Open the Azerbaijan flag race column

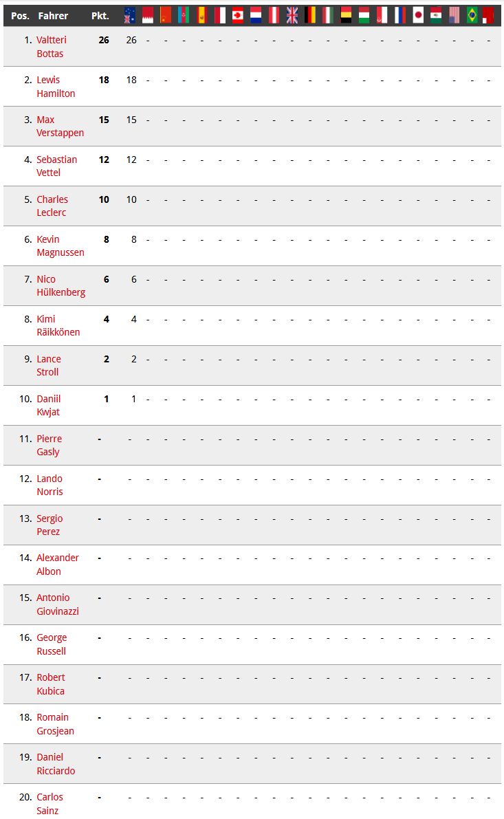click(184, 16)
